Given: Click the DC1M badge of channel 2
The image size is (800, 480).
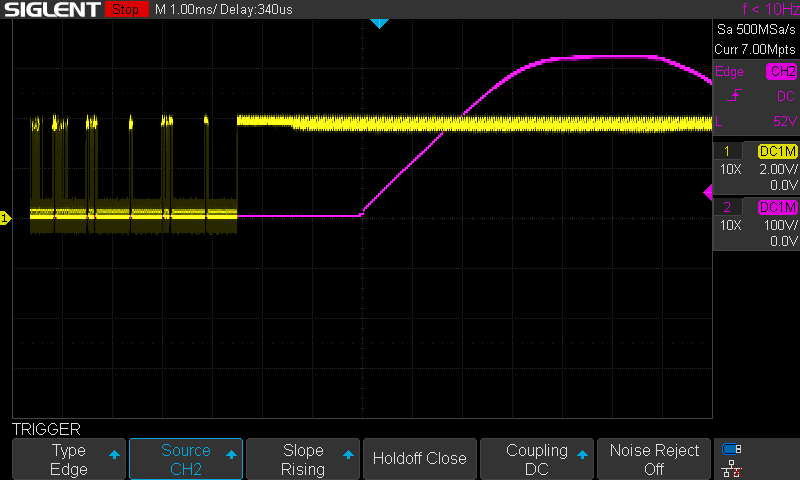Looking at the screenshot, I should tap(778, 207).
